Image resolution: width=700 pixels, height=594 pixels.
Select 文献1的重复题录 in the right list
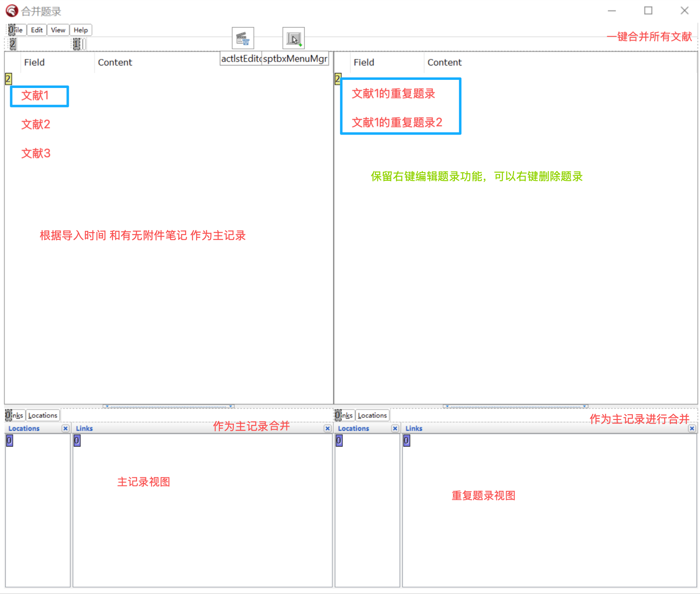click(x=394, y=94)
